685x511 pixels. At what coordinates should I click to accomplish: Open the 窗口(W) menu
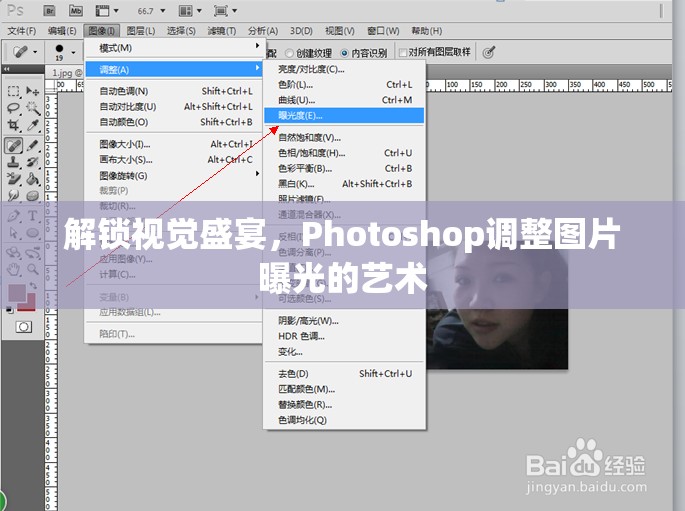click(x=383, y=31)
